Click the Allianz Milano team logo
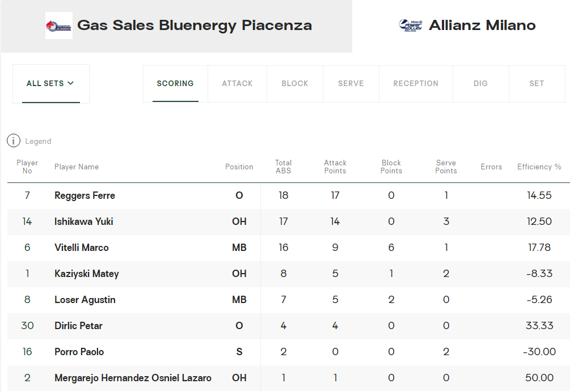This screenshot has height=392, width=574. pos(411,25)
